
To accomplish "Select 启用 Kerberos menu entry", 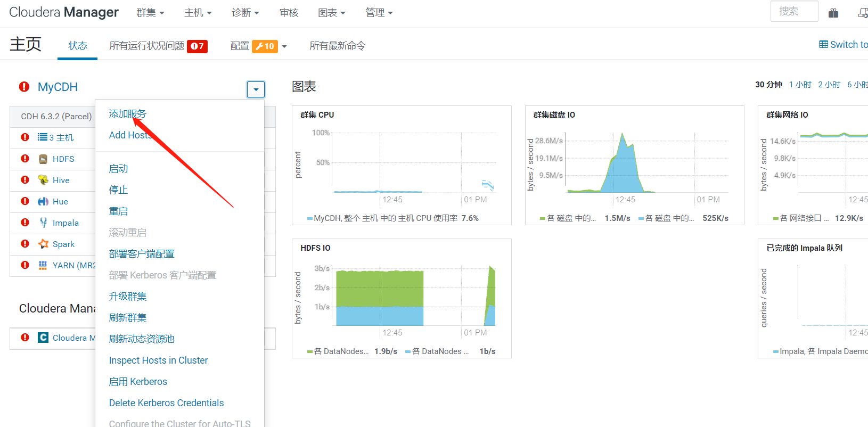I will pyautogui.click(x=138, y=382).
